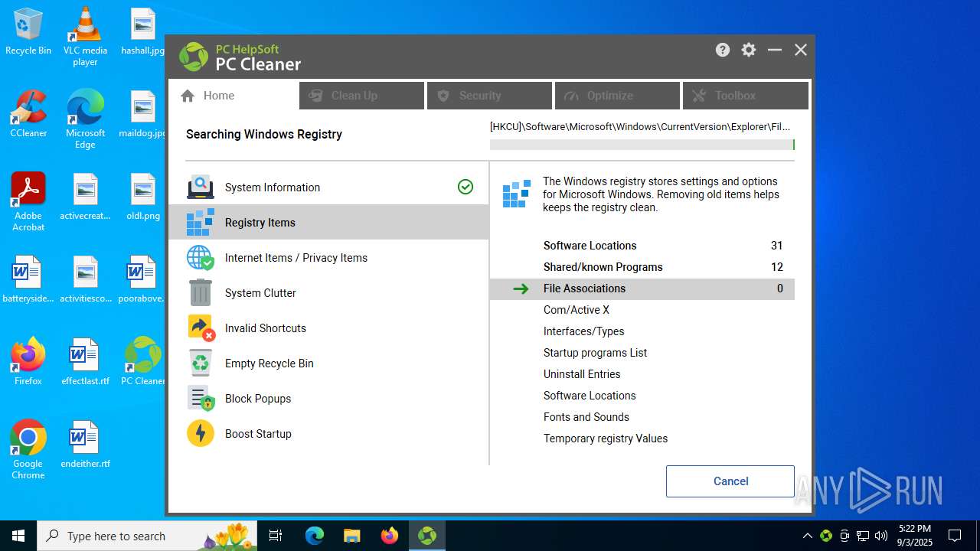Open the Windows Start menu
Image resolution: width=980 pixels, height=551 pixels.
18,536
